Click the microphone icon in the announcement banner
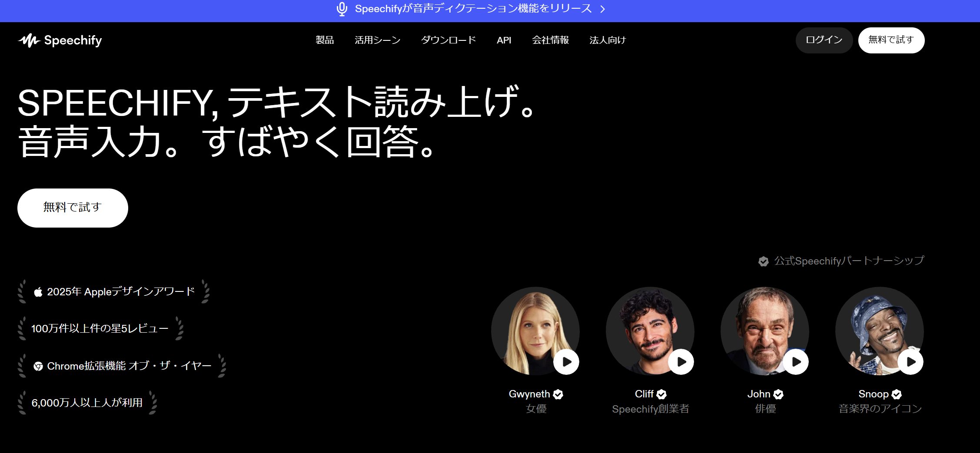This screenshot has height=453, width=980. coord(342,9)
